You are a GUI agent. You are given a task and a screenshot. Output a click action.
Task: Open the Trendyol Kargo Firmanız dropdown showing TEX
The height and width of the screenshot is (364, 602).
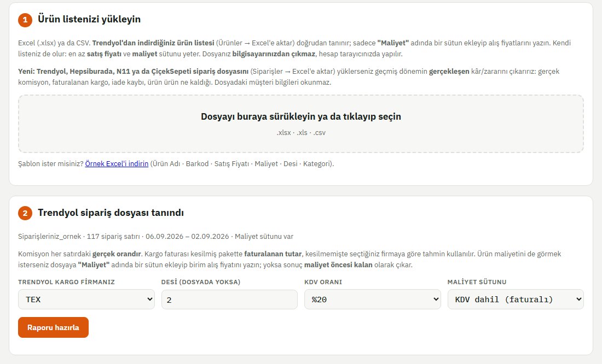click(86, 299)
